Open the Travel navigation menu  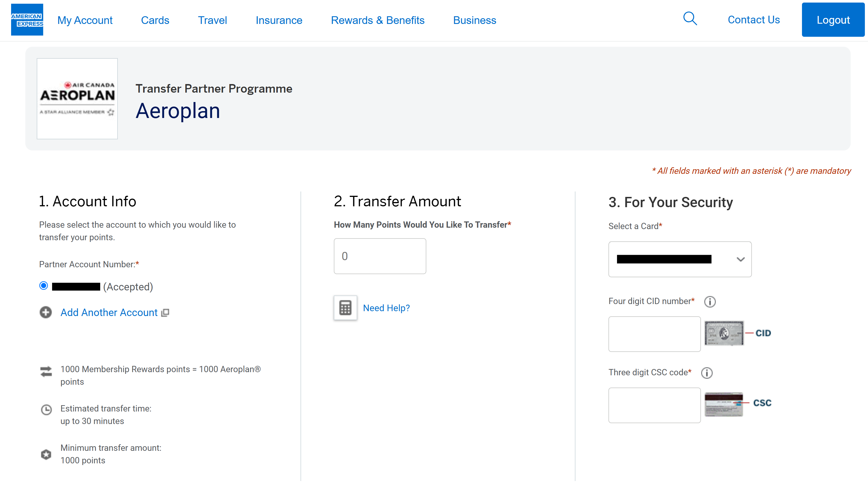click(x=212, y=20)
